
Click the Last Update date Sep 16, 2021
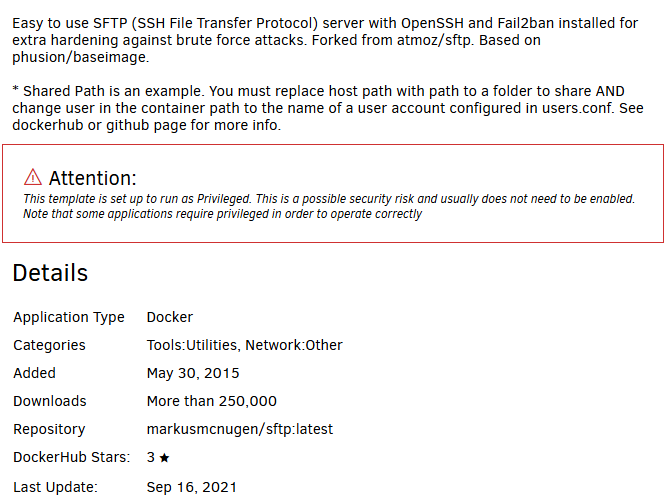pos(192,487)
